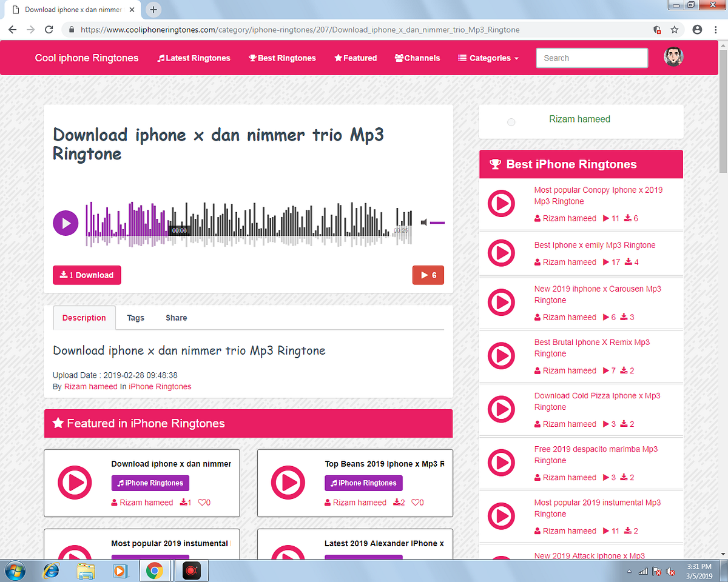Click the Search input field
Screen dimensions: 728x582
click(x=592, y=58)
